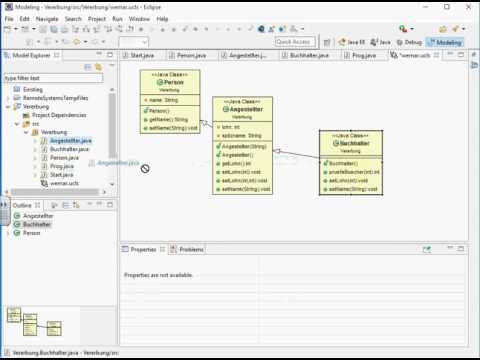Select the Buchhalter class header in diagram
The image size is (480, 360).
[351, 143]
